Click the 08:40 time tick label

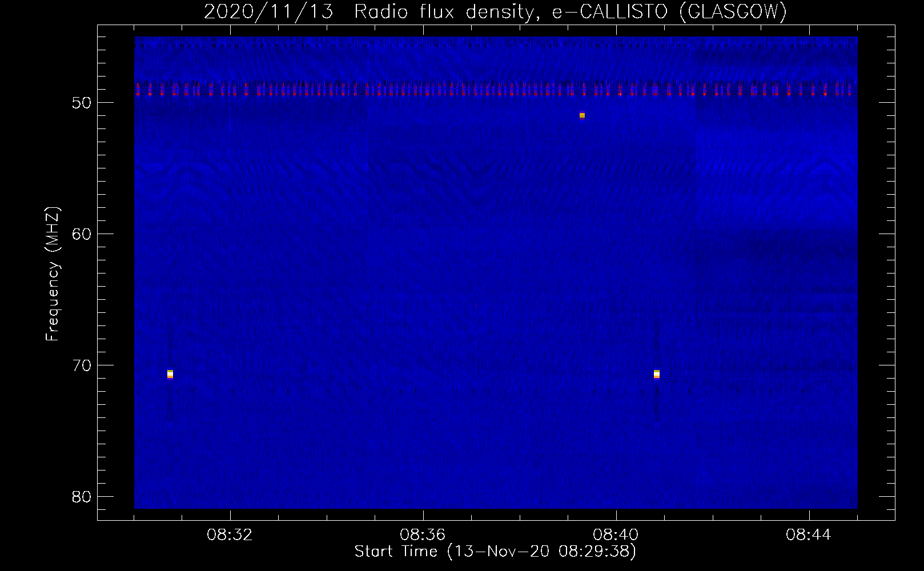(x=616, y=535)
